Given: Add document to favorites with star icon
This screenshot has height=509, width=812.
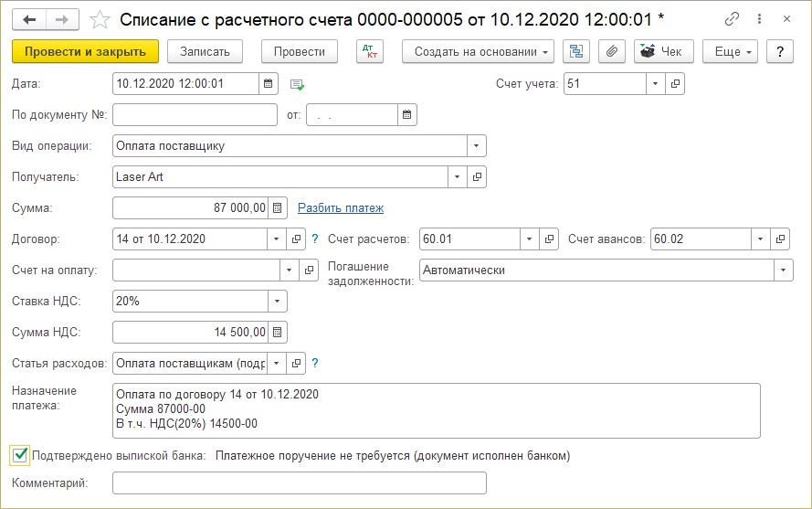Looking at the screenshot, I should tap(100, 20).
